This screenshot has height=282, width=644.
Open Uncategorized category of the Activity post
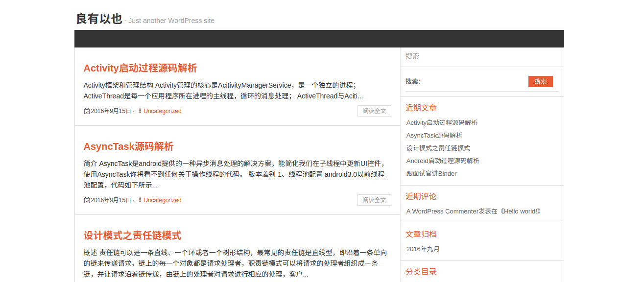(163, 111)
